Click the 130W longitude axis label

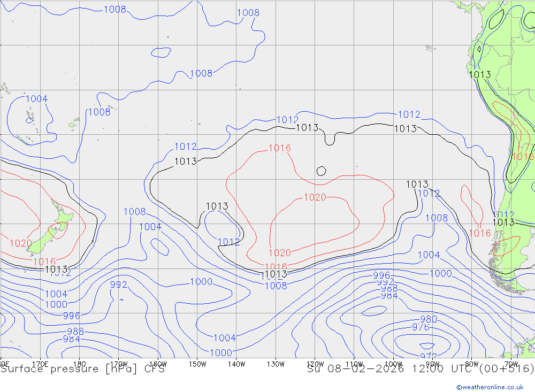coord(276,364)
